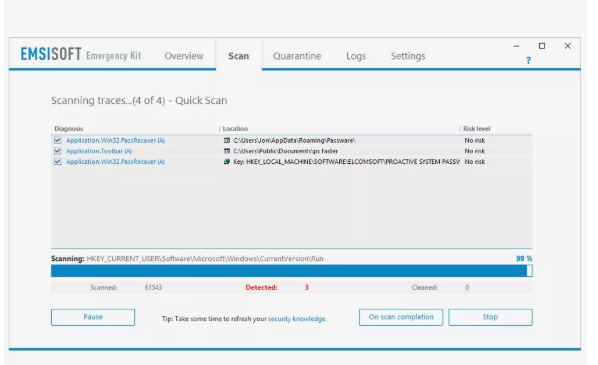Click the blue scan progress bar
The image size is (598, 365).
click(292, 271)
